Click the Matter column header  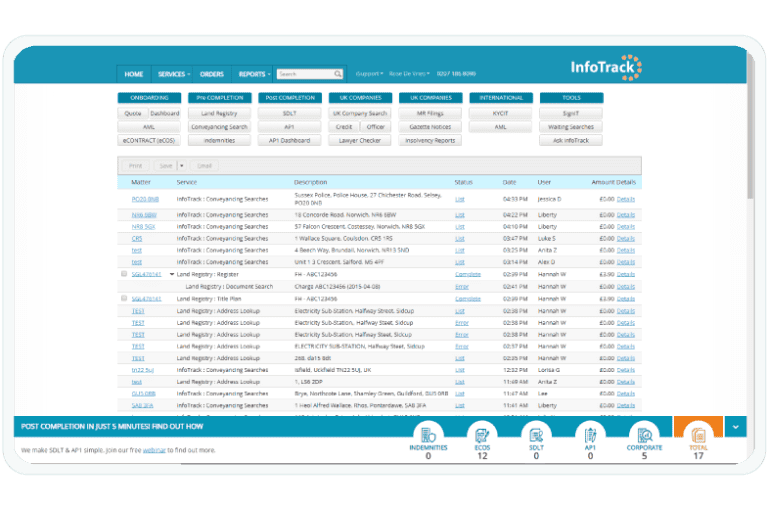point(141,182)
